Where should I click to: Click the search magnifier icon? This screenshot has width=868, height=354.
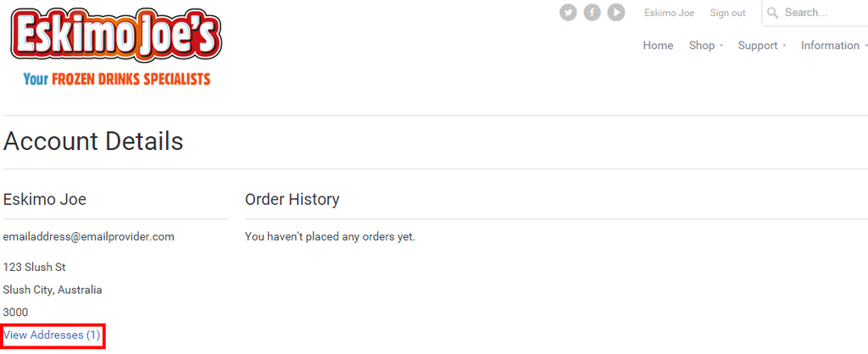tap(772, 13)
